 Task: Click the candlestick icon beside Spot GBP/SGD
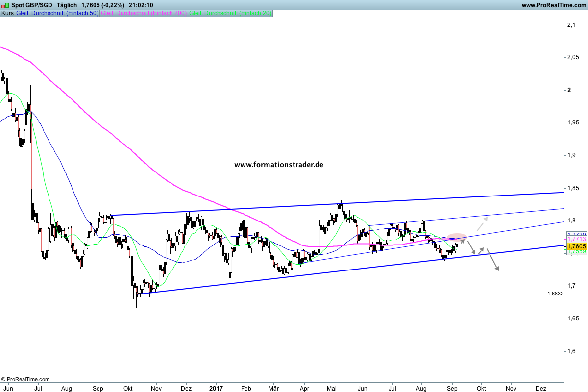(x=5, y=5)
